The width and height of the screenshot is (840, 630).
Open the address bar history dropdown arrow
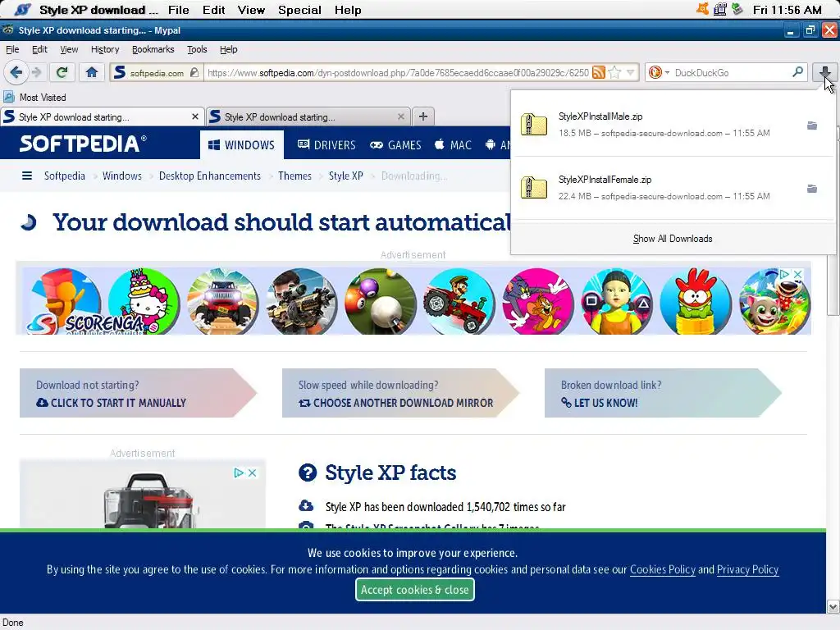tap(631, 72)
